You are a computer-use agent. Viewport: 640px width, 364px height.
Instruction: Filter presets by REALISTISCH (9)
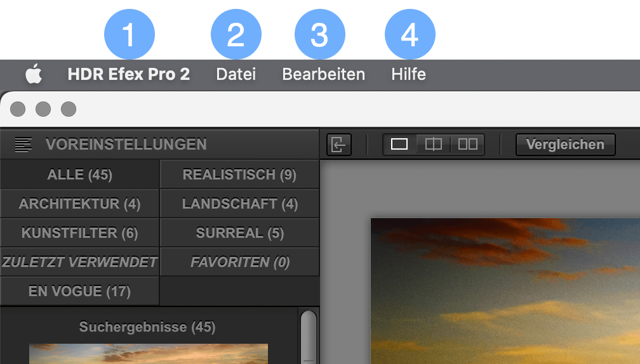[239, 174]
